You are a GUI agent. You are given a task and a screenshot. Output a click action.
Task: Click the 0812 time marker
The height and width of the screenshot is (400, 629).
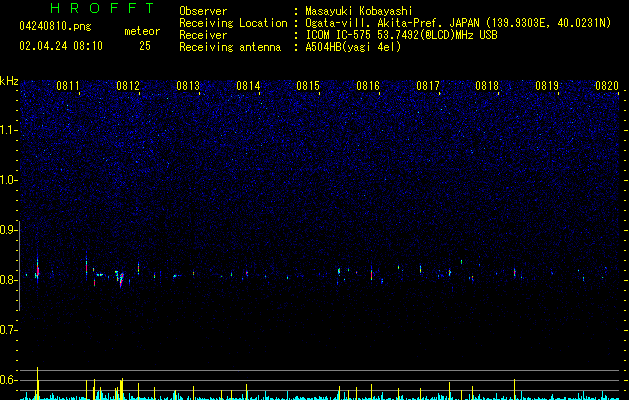pos(128,86)
